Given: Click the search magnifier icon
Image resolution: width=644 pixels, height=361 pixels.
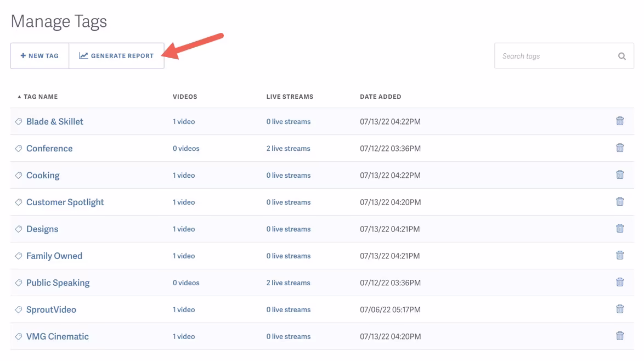Looking at the screenshot, I should point(622,56).
